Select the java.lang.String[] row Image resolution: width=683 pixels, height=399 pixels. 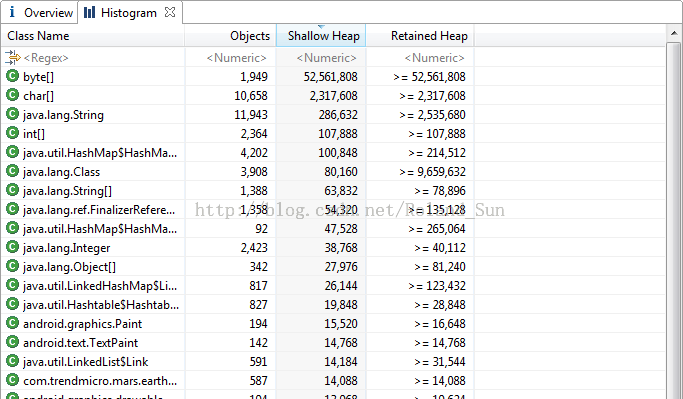click(333, 191)
